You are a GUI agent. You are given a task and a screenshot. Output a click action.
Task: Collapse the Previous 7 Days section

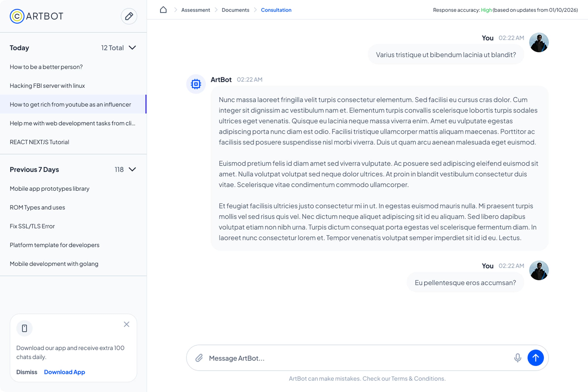[132, 169]
